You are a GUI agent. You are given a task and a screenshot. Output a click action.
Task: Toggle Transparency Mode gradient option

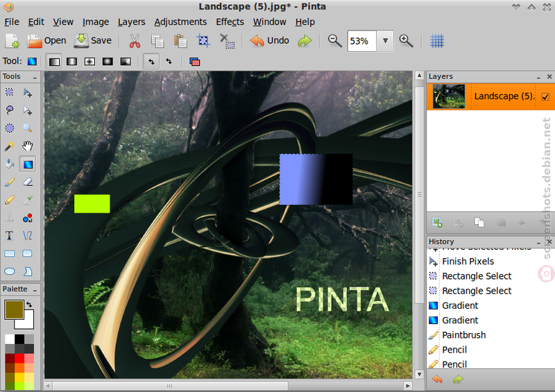point(169,62)
